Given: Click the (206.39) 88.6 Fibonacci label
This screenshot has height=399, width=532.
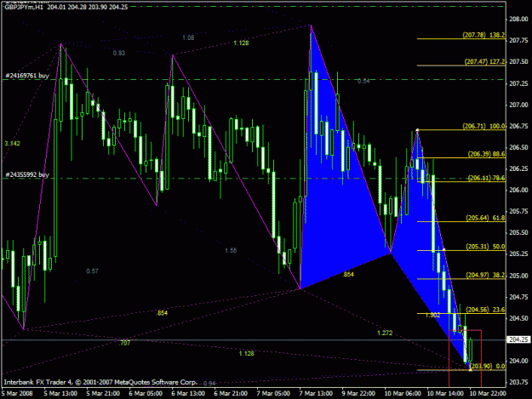Looking at the screenshot, I should click(486, 154).
